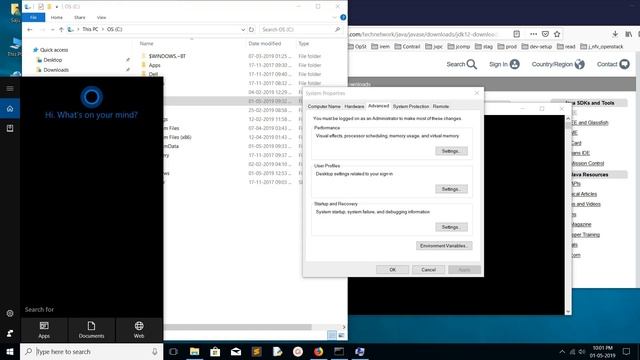640x360 pixels.
Task: Open the volume icon in the system tray
Action: (582, 351)
